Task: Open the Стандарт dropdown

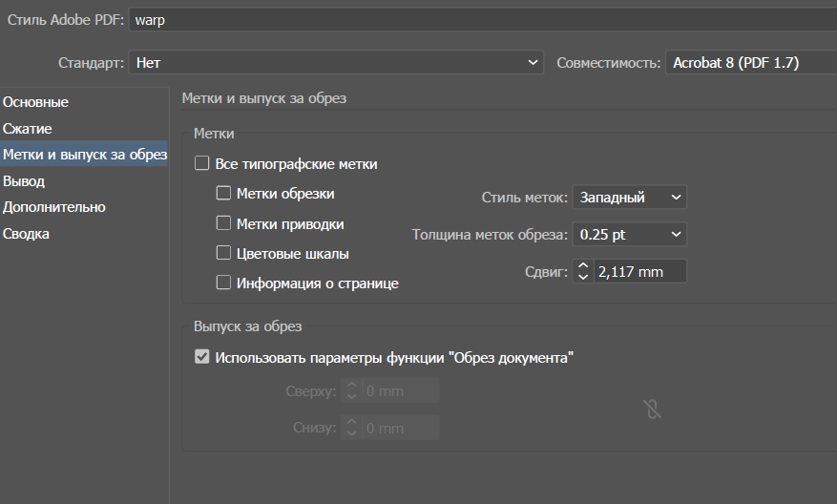Action: (x=335, y=63)
